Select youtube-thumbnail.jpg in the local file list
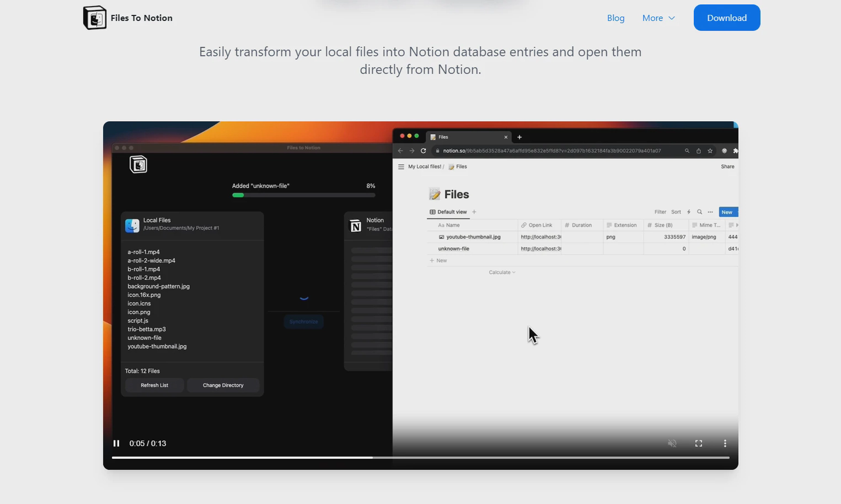 pyautogui.click(x=157, y=346)
